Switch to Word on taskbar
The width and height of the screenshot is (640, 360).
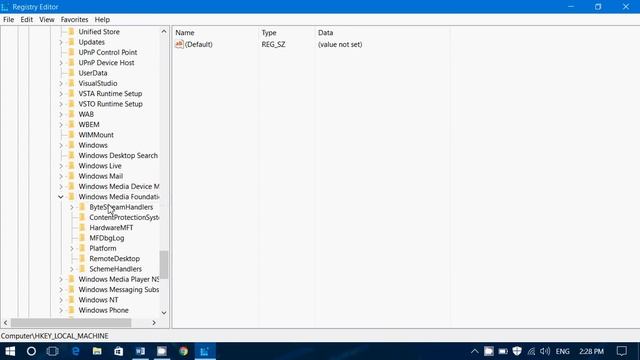coord(140,351)
